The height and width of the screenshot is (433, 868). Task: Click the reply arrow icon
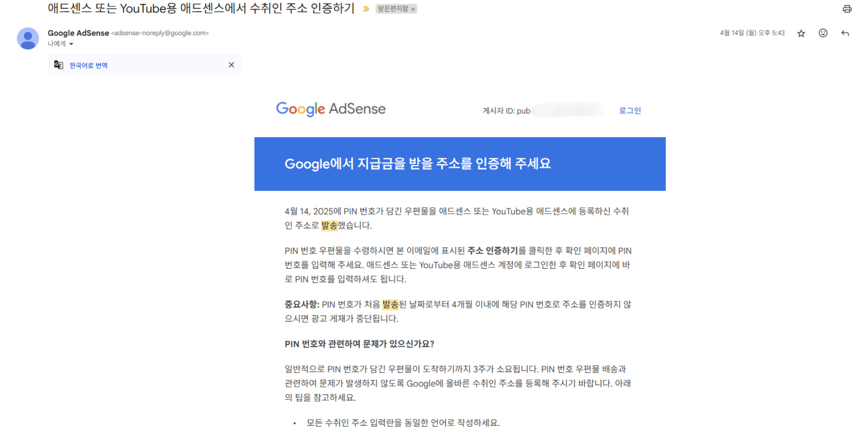(x=845, y=33)
